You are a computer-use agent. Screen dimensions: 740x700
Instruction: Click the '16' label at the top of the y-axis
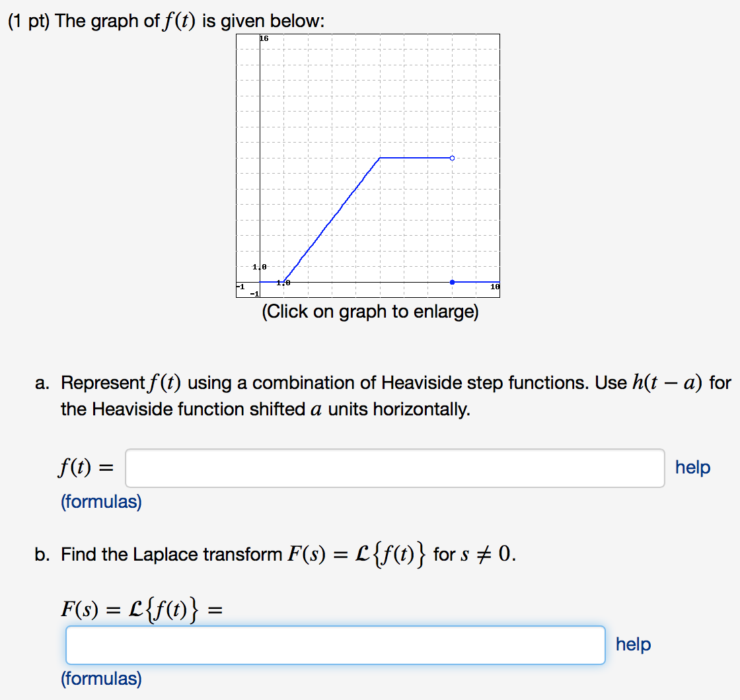[263, 38]
